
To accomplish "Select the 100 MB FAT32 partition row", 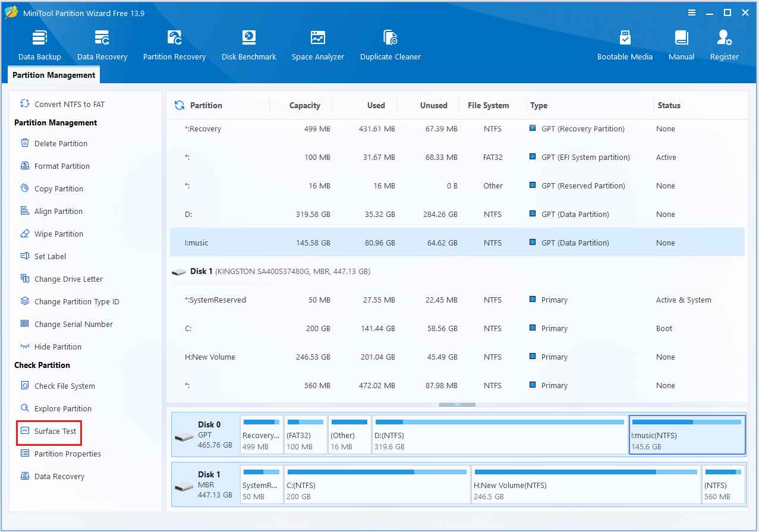I will click(x=457, y=158).
